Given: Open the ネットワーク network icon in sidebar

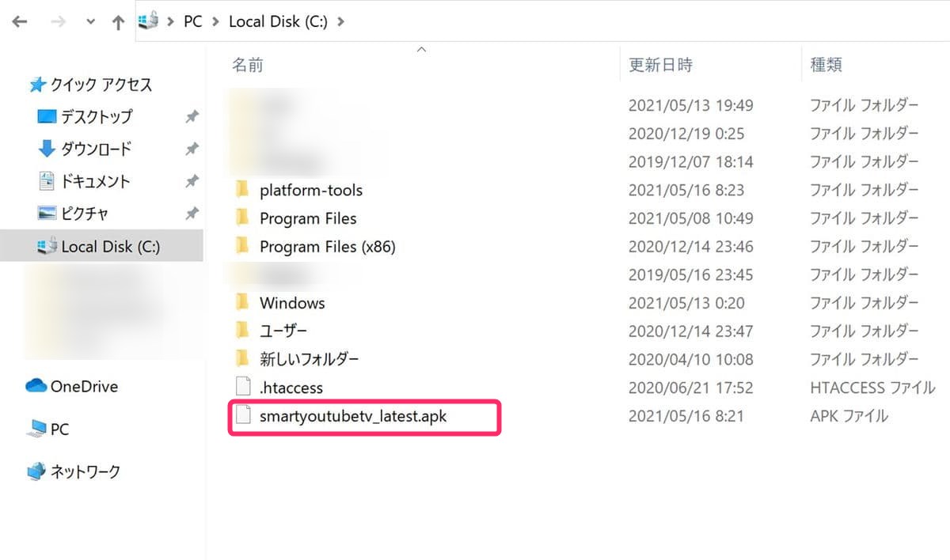Looking at the screenshot, I should coord(36,471).
